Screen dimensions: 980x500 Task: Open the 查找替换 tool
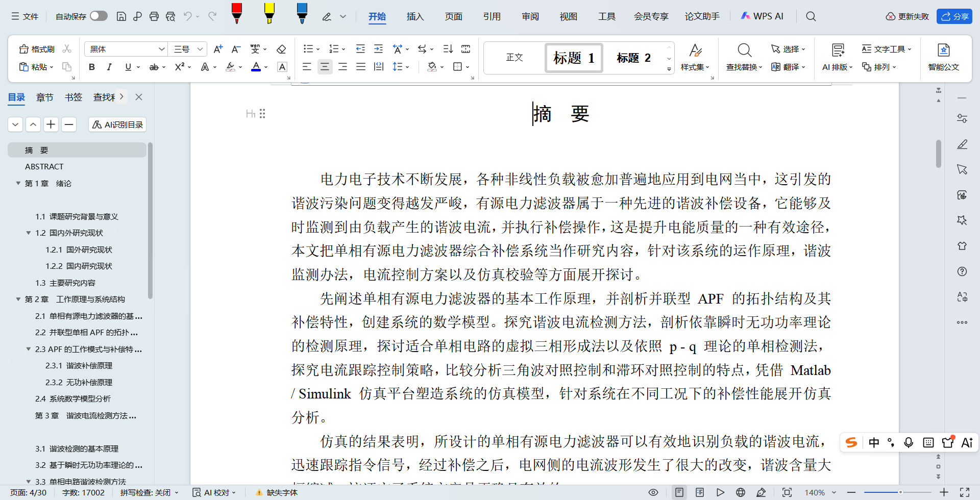[744, 57]
